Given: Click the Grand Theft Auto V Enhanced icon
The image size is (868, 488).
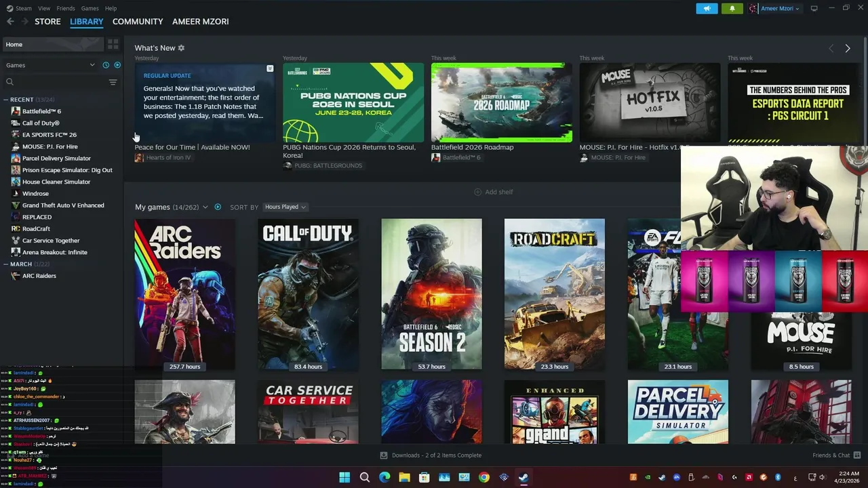Looking at the screenshot, I should click(16, 205).
